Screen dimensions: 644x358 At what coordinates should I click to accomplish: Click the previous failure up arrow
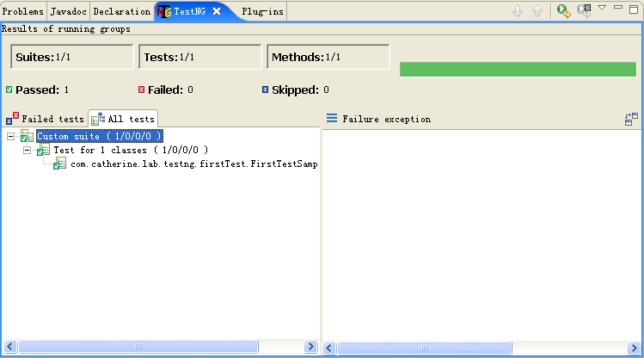click(x=537, y=12)
